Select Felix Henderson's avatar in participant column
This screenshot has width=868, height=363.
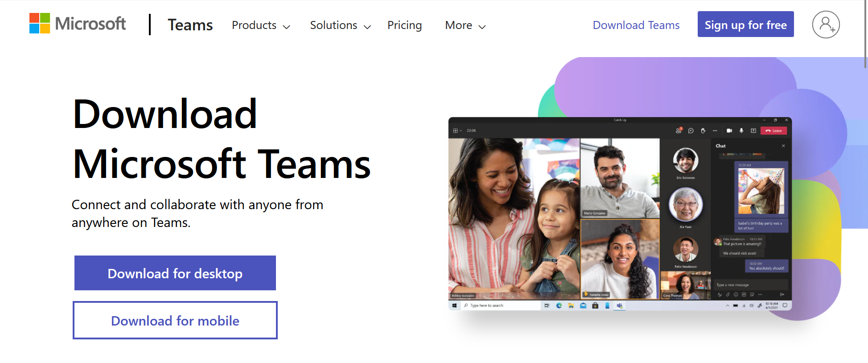(686, 249)
